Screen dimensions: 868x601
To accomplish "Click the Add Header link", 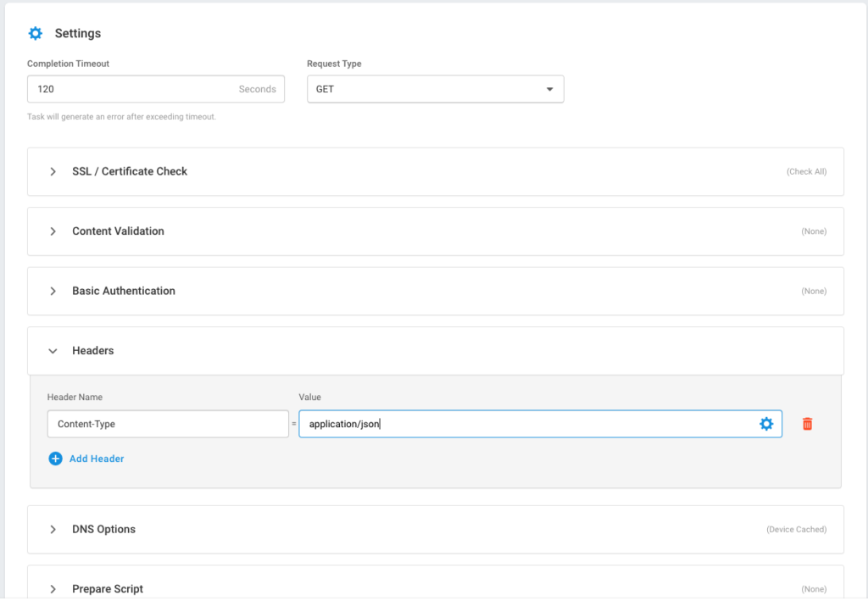I will point(97,459).
